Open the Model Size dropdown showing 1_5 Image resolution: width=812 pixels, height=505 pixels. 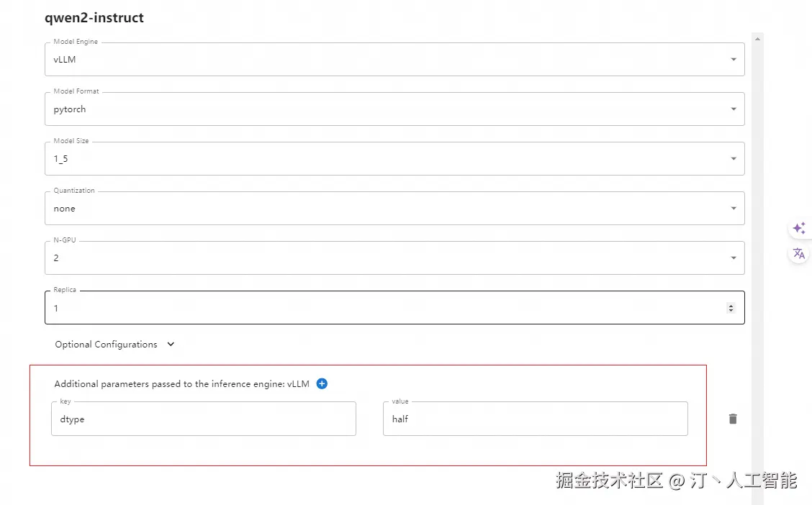click(394, 159)
